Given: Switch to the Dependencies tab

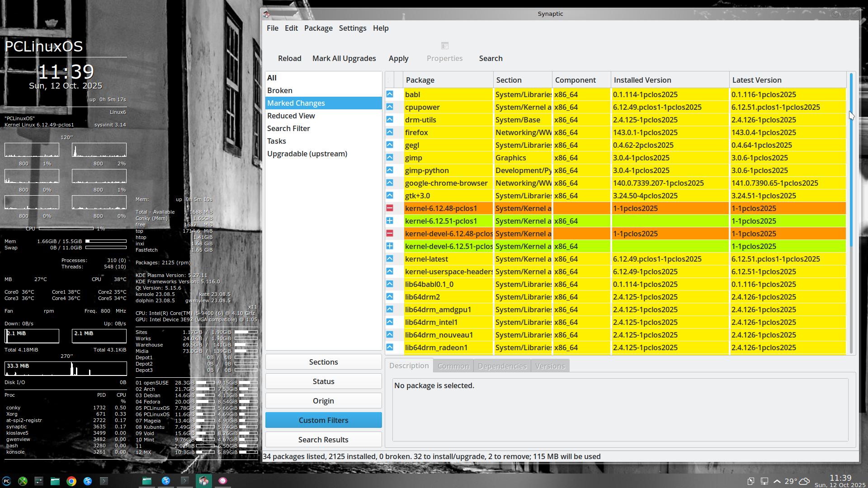Looking at the screenshot, I should 502,366.
